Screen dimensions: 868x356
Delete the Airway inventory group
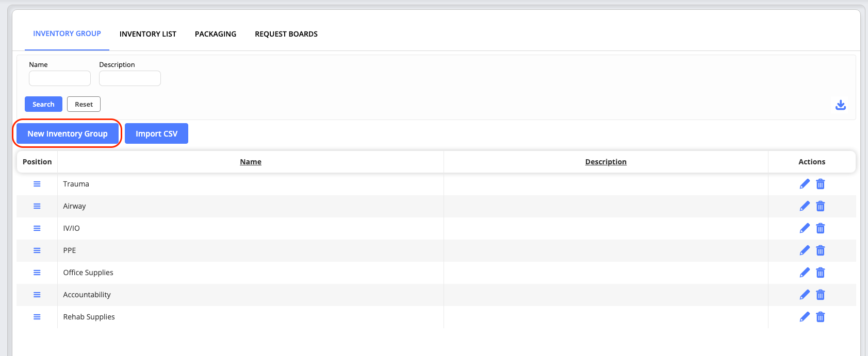tap(821, 206)
